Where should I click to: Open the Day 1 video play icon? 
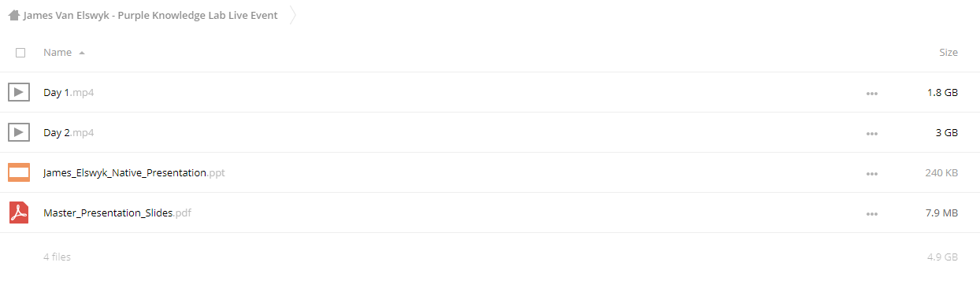19,92
